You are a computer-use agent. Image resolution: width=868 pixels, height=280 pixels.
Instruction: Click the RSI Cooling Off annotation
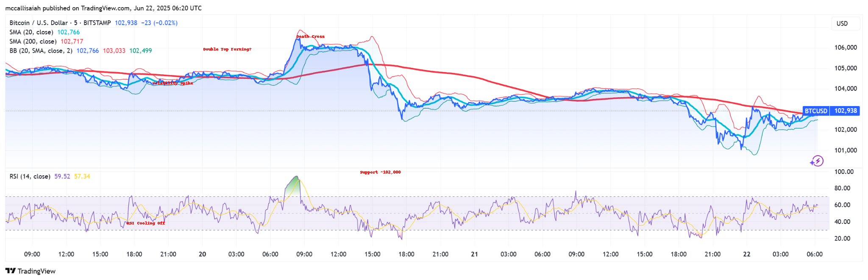click(146, 223)
